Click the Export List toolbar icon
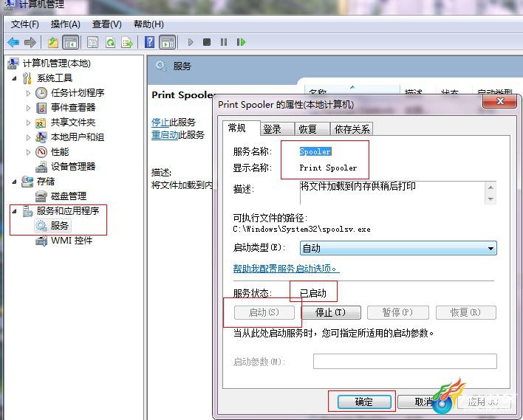This screenshot has width=523, height=420. [x=127, y=42]
